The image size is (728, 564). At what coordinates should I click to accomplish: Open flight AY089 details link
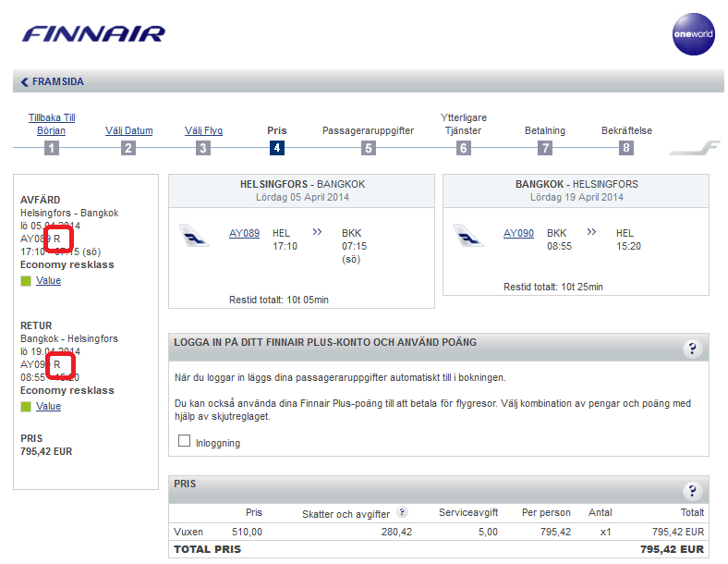click(x=244, y=233)
